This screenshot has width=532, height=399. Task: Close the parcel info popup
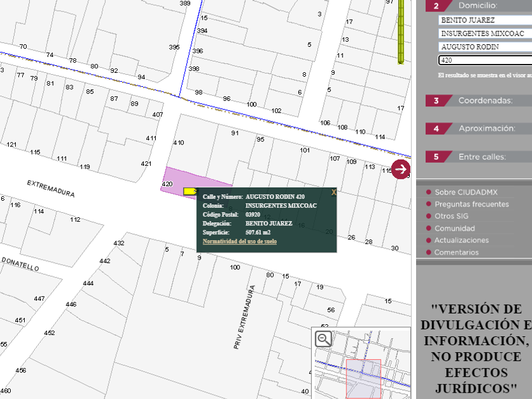click(x=334, y=191)
